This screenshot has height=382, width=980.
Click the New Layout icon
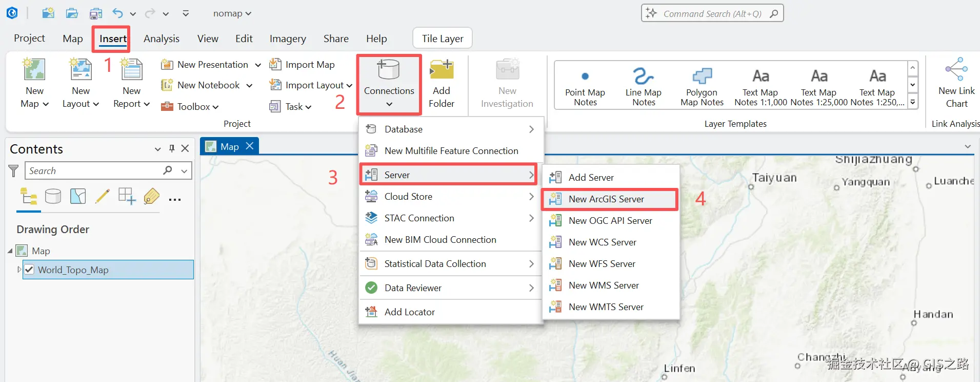[x=81, y=70]
